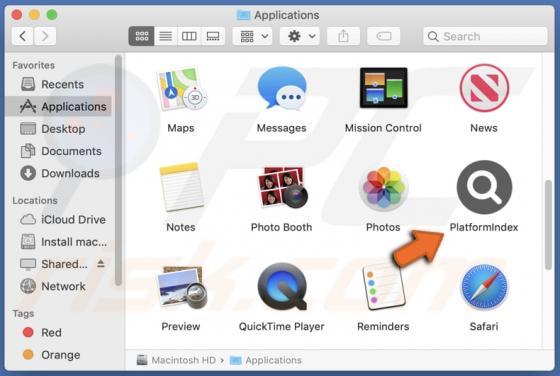
Task: Click the Tags section header
Action: (x=23, y=314)
